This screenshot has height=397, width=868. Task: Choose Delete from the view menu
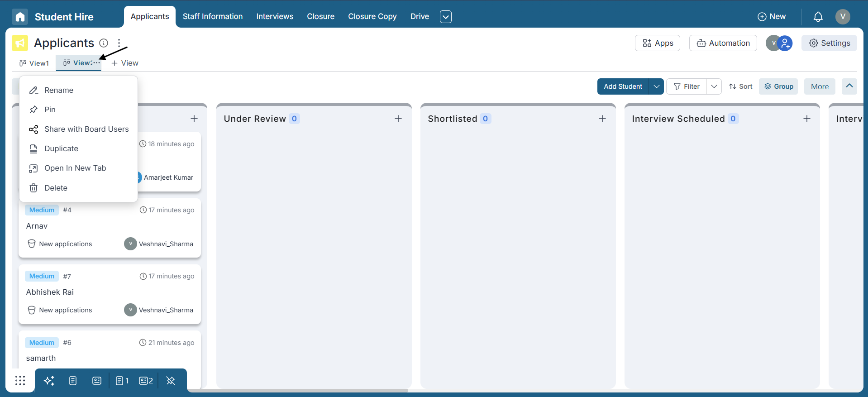(x=79, y=188)
